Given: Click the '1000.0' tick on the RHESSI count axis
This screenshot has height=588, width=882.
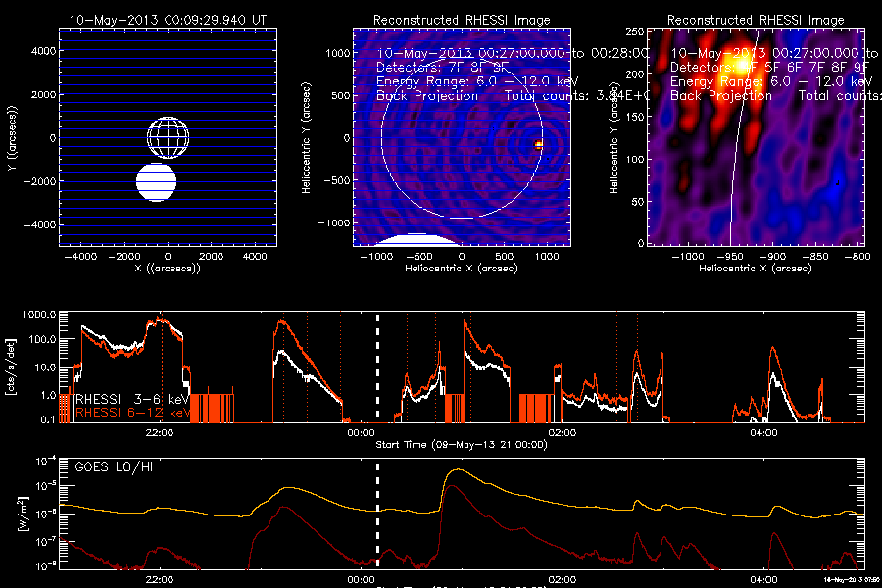Looking at the screenshot, I should coord(39,315).
